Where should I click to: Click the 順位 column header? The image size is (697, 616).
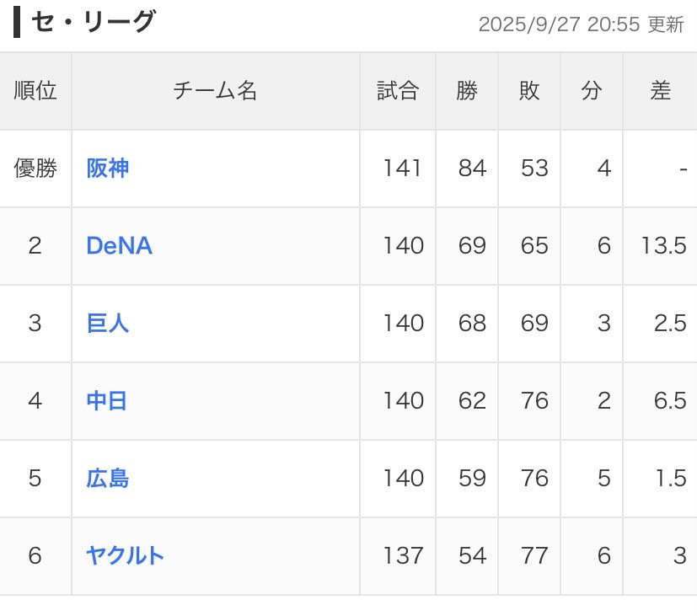coord(35,91)
